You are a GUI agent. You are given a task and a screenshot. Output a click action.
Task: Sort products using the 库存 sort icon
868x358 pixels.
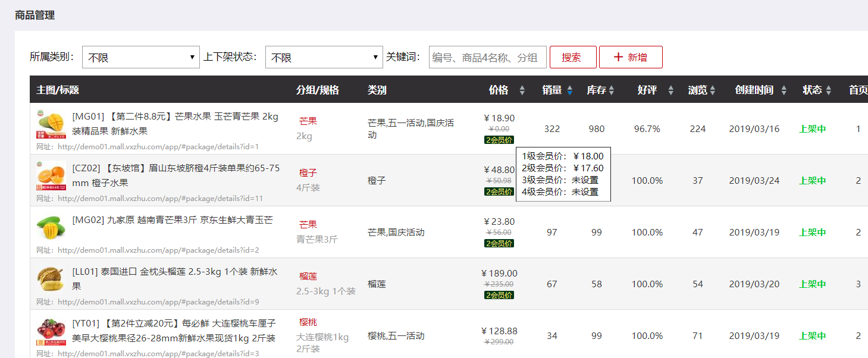coord(612,90)
